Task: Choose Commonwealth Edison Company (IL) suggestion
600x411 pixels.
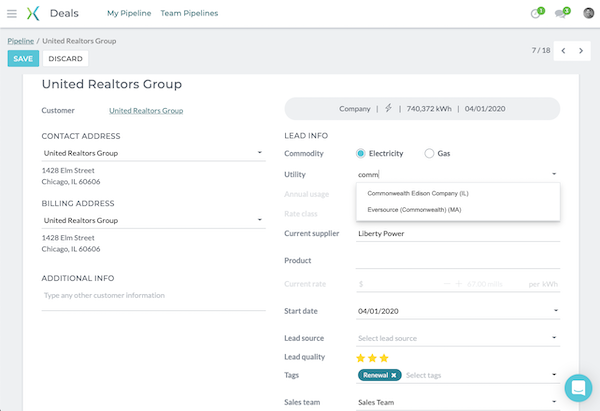Action: point(418,192)
